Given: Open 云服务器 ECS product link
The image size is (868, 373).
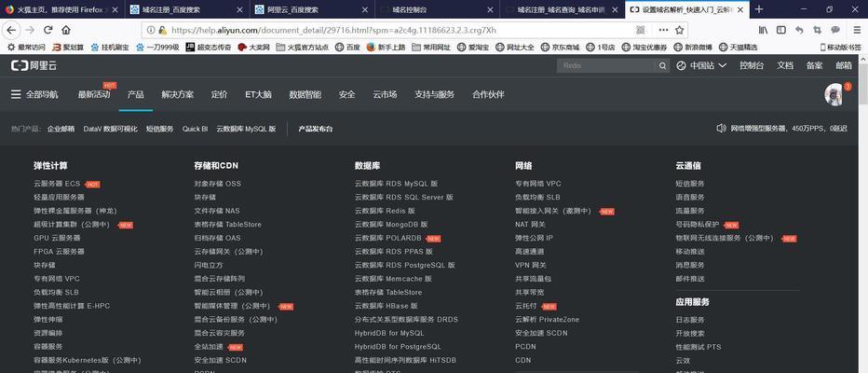Looking at the screenshot, I should coord(57,184).
